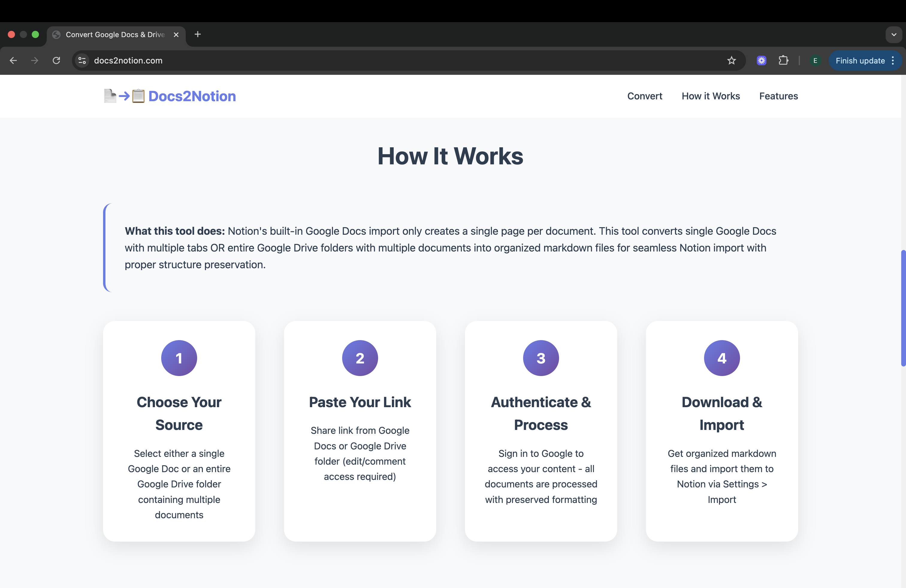Screen dimensions: 906x588
Task: Reload the docs2notion.com page
Action: pyautogui.click(x=56, y=60)
